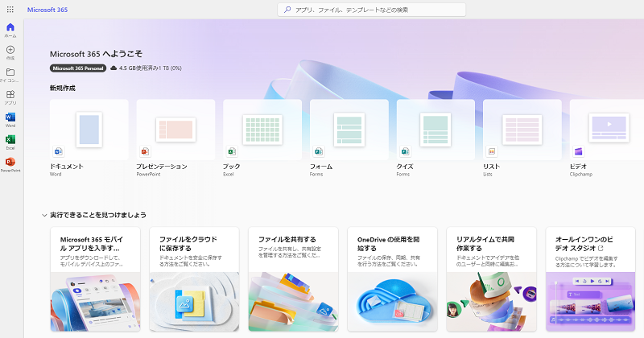Open ファイルをクラウドに保存する card

[x=194, y=279]
